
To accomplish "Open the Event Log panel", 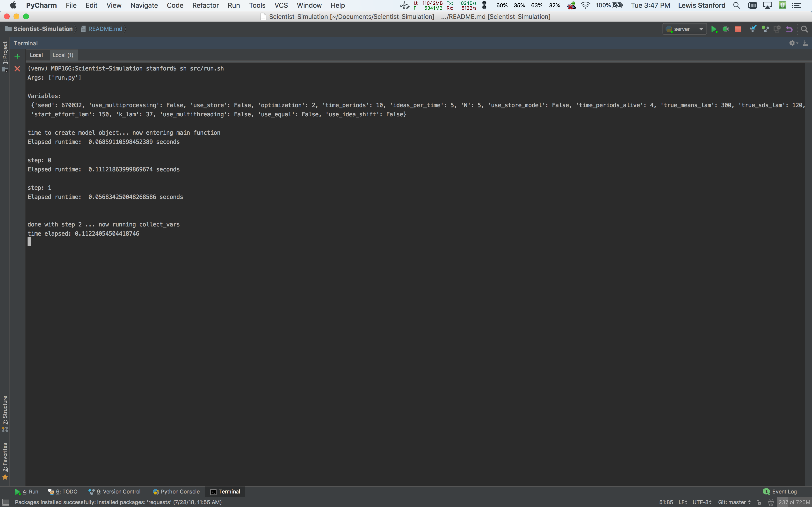I will pos(780,492).
